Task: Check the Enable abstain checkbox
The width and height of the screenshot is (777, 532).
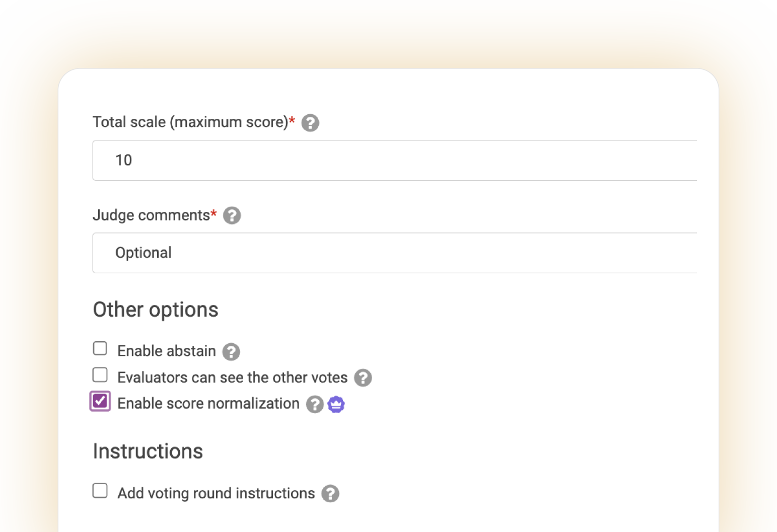Action: coord(100,348)
